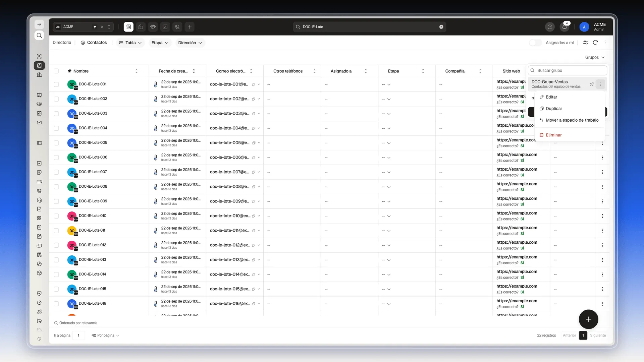Change the 40 Por página setting
Image resolution: width=644 pixels, height=362 pixels.
click(105, 336)
